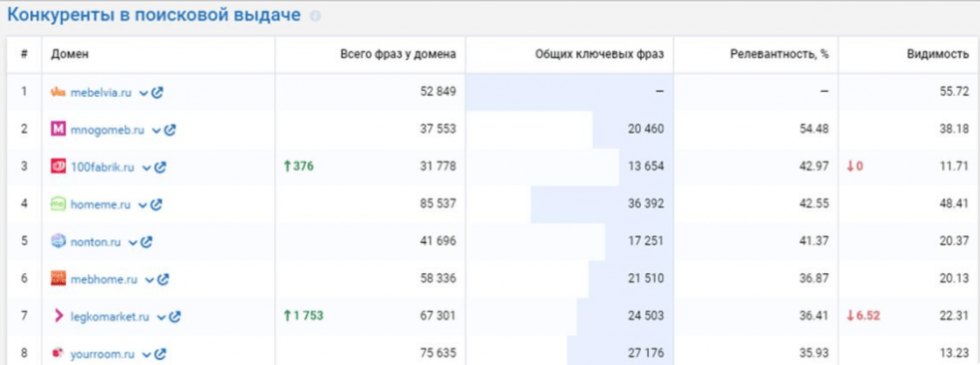Expand the nonton.ru dropdown chevron
Viewport: 980px width, 365px height.
click(133, 242)
